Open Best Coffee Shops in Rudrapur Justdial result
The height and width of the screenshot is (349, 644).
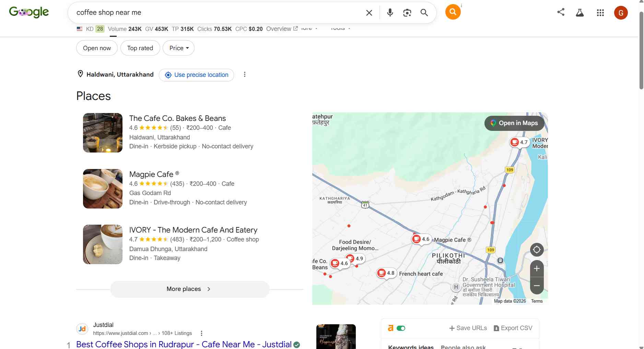(184, 344)
